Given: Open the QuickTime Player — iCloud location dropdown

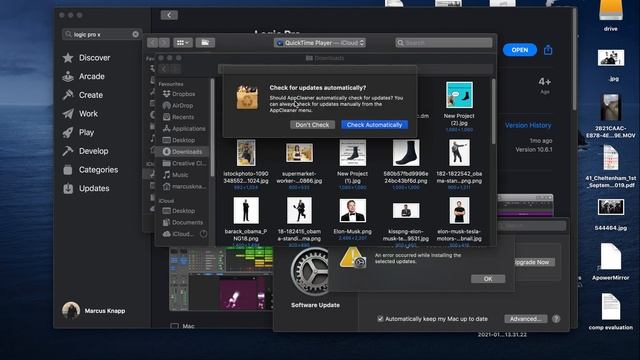Looking at the screenshot, I should (320, 43).
